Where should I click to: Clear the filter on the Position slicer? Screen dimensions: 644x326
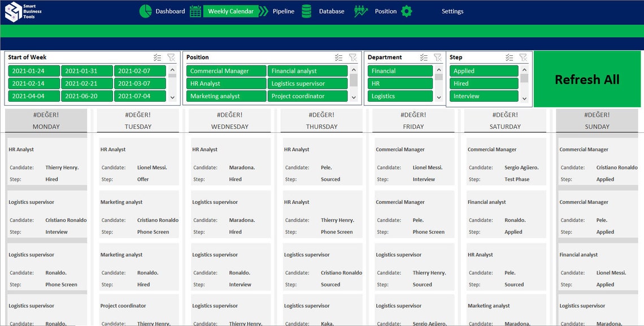[x=353, y=57]
